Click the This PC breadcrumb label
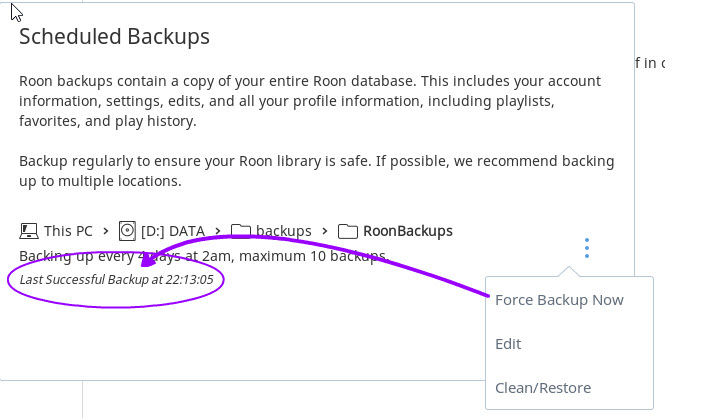 [68, 231]
